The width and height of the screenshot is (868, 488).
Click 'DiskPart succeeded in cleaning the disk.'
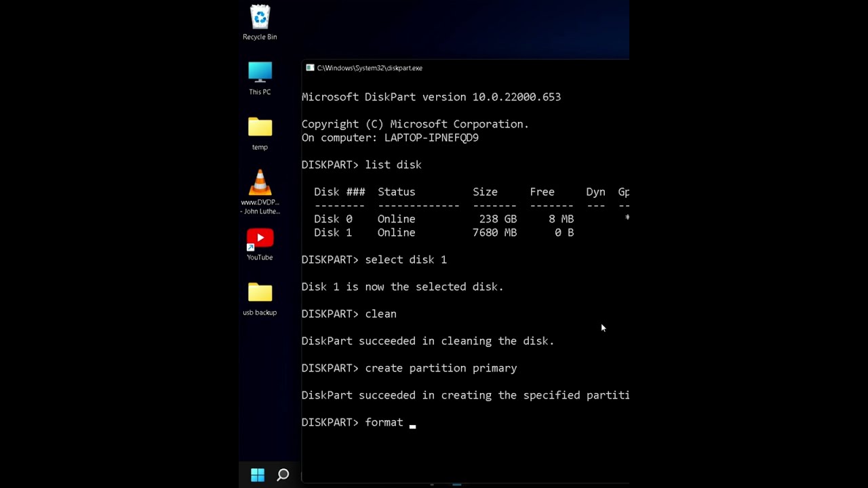click(x=428, y=341)
